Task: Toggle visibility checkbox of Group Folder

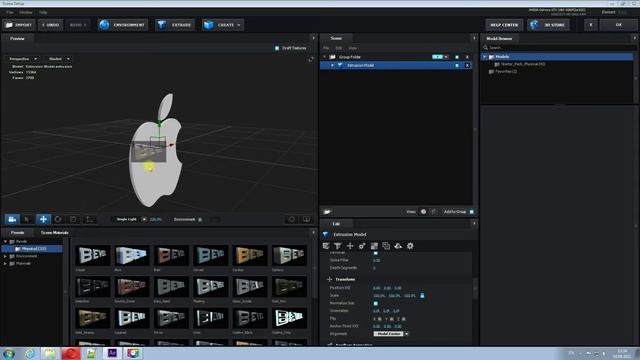Action: tap(457, 57)
